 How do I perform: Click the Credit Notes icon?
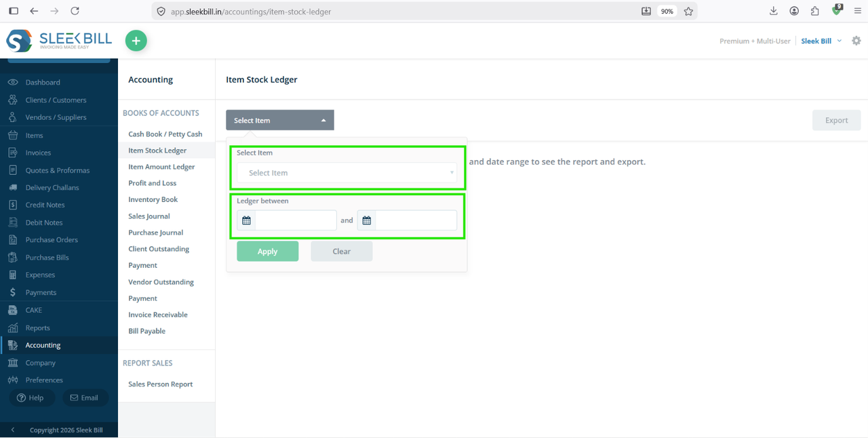click(x=12, y=205)
